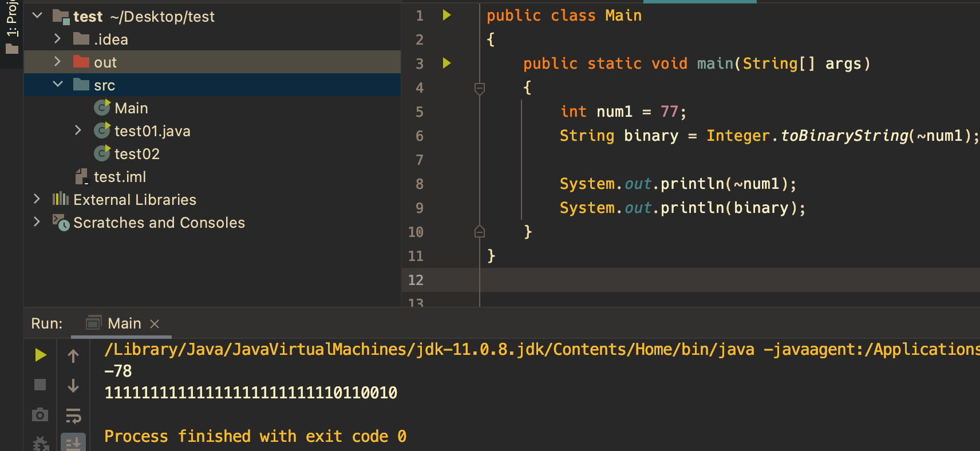
Task: Select the test02 class in the project tree
Action: coord(137,154)
